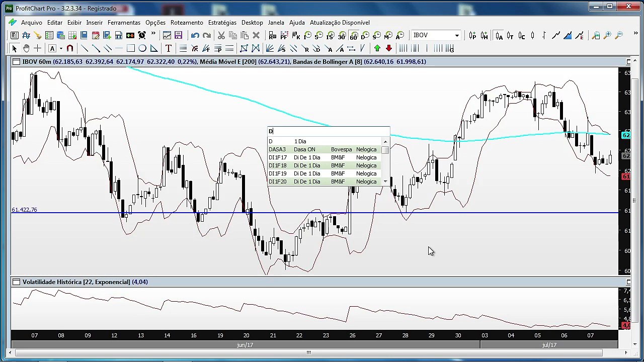
Task: Switch to line chart style
Action: (556, 35)
